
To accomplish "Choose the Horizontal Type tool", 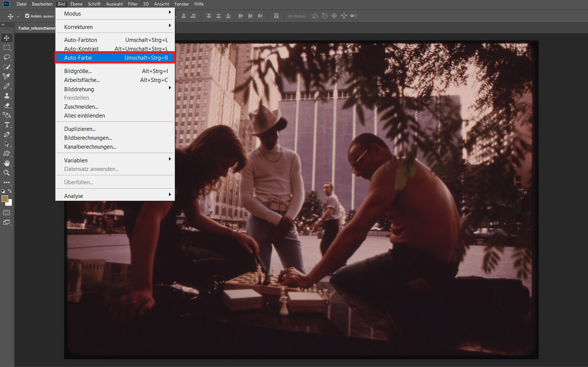I will click(7, 125).
